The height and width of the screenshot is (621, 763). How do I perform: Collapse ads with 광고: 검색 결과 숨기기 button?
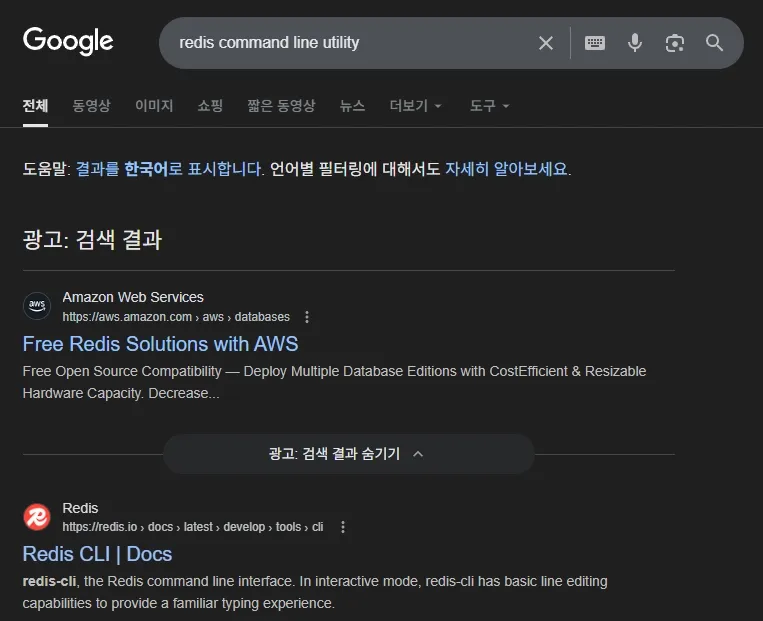coord(349,454)
